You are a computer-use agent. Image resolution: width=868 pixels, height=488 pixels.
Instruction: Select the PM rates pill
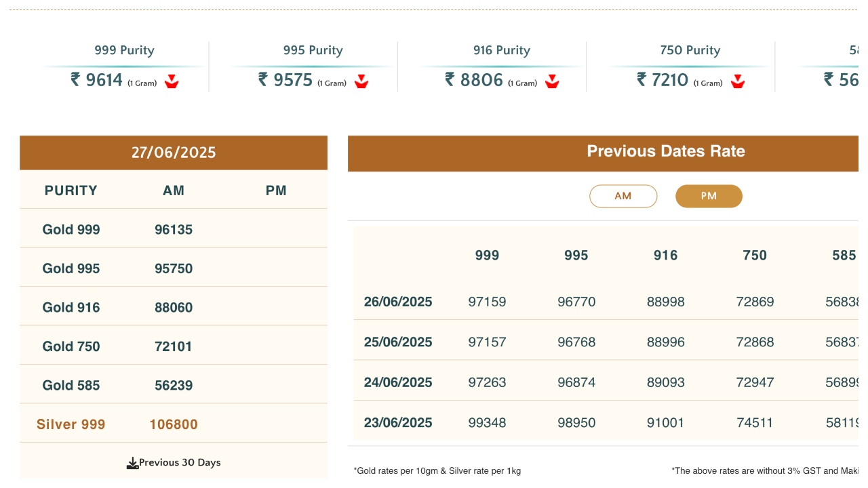(x=709, y=197)
